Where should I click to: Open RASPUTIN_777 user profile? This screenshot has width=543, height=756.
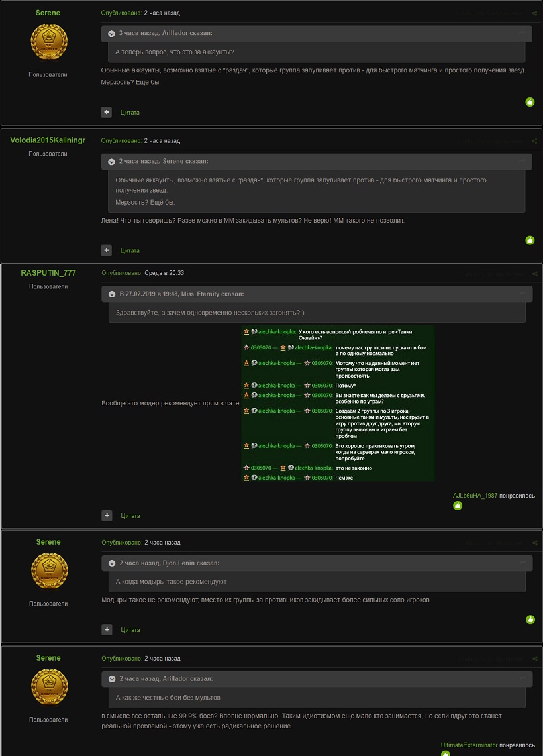tap(48, 273)
